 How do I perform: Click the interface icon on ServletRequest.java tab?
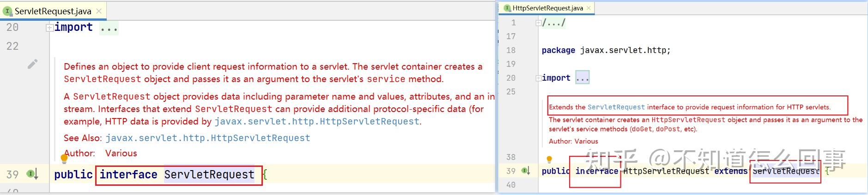(7, 11)
